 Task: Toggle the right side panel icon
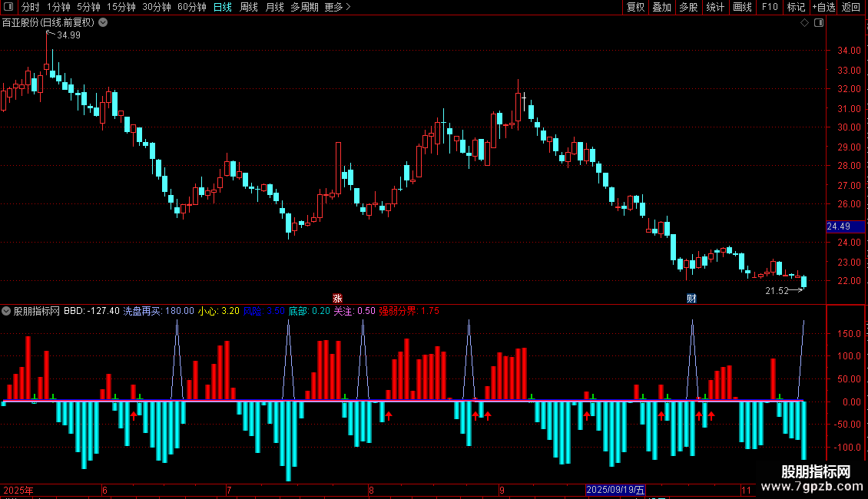(x=819, y=23)
